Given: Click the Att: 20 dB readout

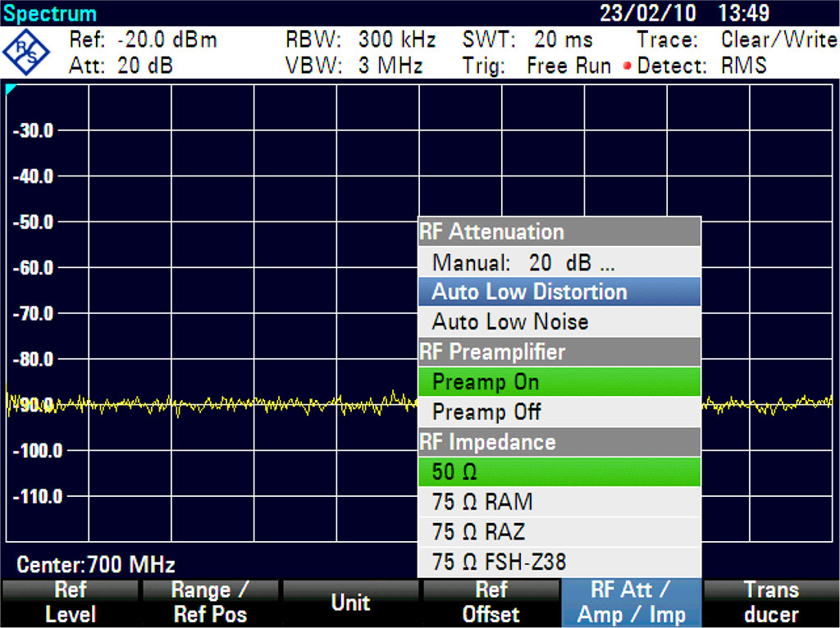Looking at the screenshot, I should pyautogui.click(x=121, y=66).
